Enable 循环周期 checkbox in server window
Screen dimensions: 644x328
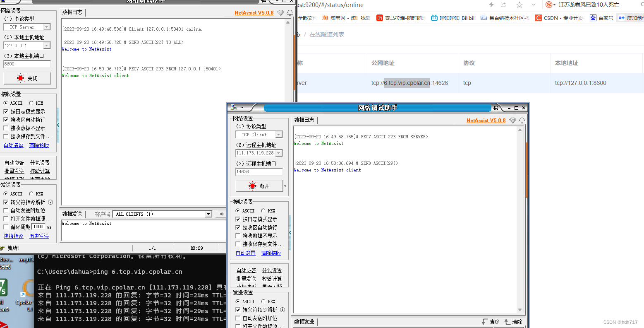point(6,227)
